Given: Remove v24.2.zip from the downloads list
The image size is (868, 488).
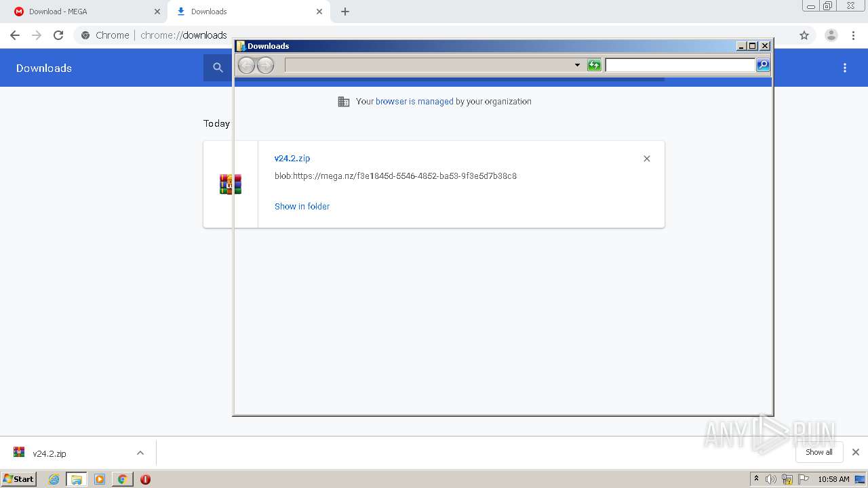Looking at the screenshot, I should [x=647, y=159].
